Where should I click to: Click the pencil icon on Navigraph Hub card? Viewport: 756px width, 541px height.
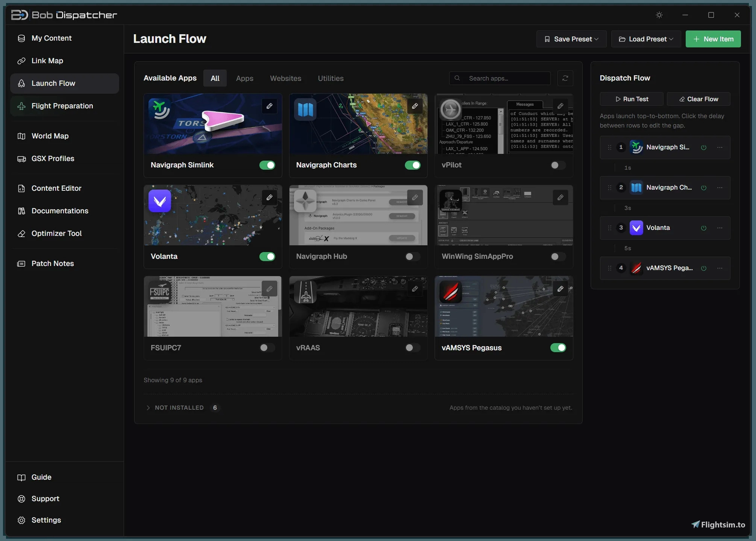tap(415, 198)
